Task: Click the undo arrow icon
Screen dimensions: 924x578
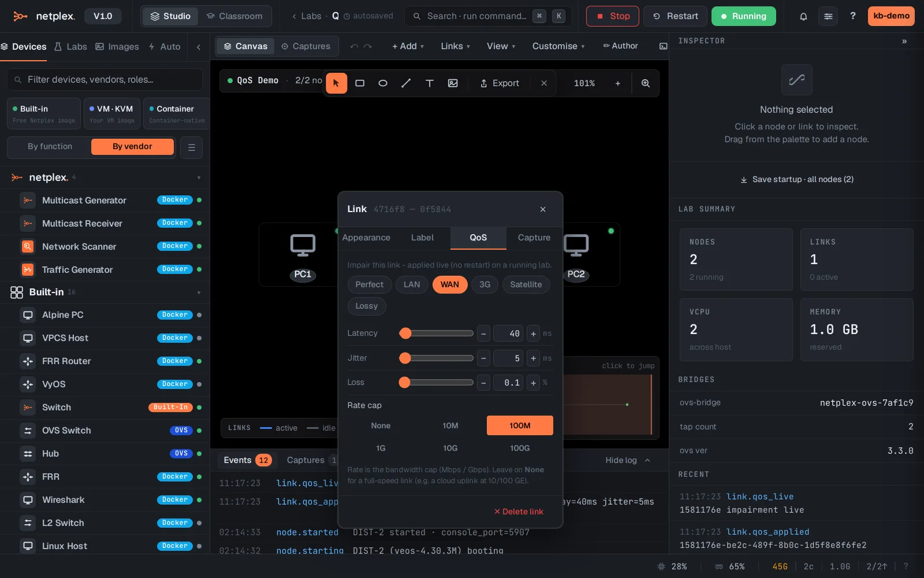Action: coord(354,46)
